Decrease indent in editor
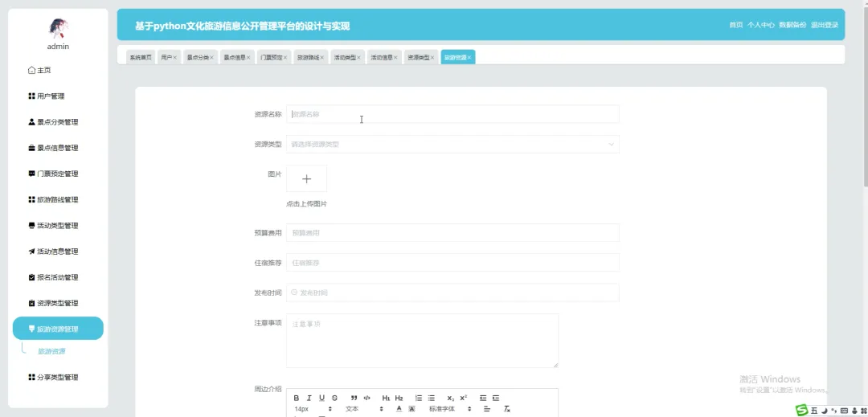The width and height of the screenshot is (868, 417). [483, 398]
